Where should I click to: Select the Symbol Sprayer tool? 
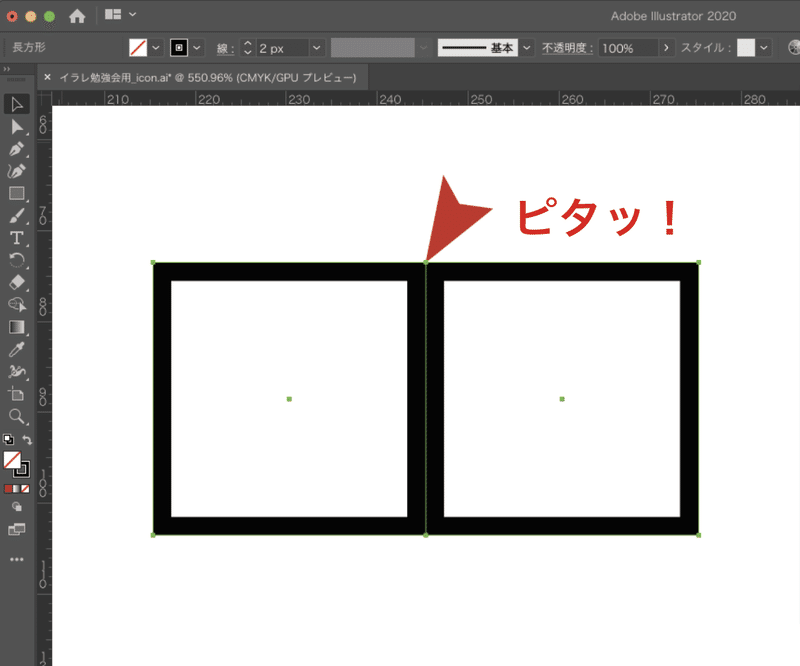pos(17,372)
